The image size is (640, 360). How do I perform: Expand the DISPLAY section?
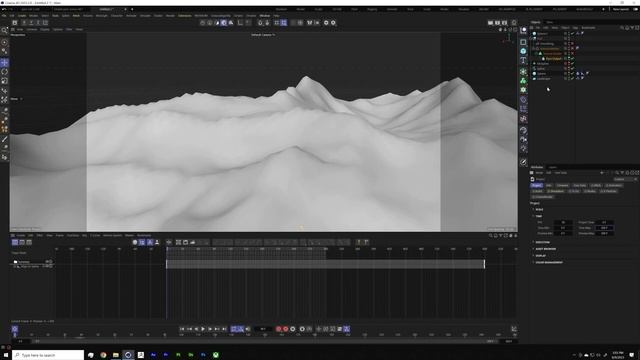[x=540, y=256]
